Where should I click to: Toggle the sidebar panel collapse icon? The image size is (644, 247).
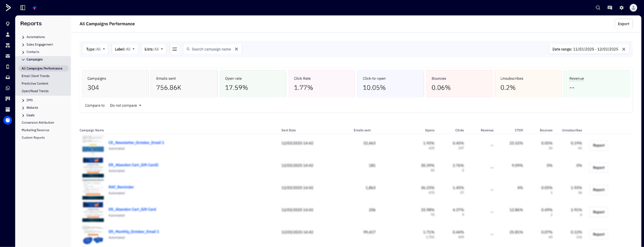pyautogui.click(x=23, y=8)
